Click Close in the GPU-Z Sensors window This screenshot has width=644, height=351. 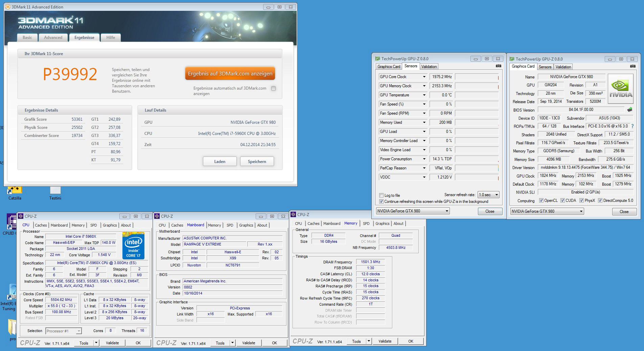coord(490,211)
